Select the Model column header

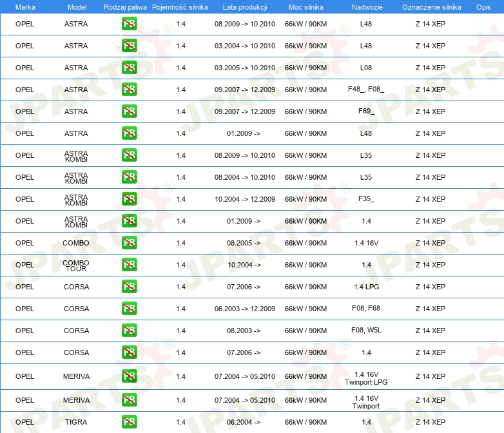tap(77, 7)
